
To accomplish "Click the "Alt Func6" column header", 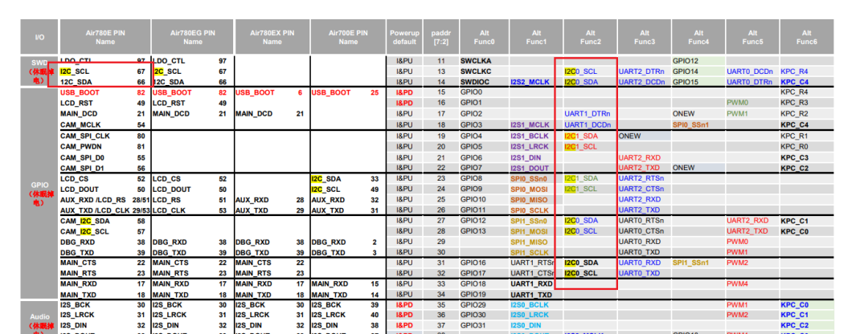I will coord(807,38).
